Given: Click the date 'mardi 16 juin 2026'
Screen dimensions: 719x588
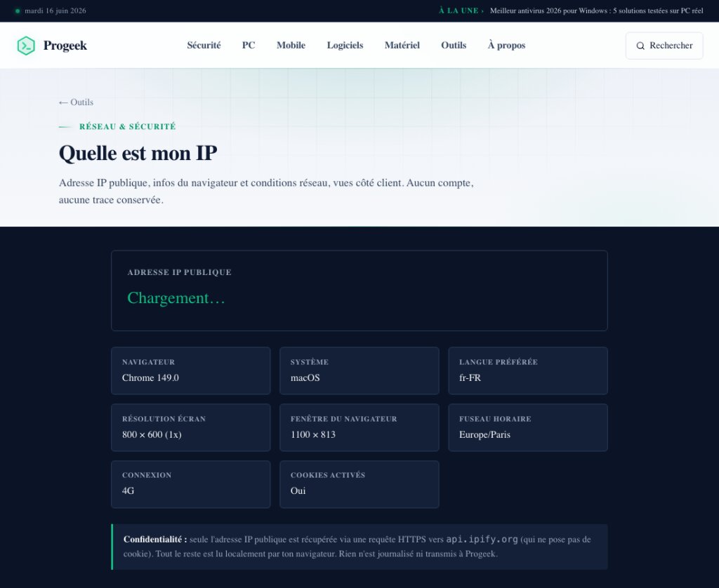Looking at the screenshot, I should pyautogui.click(x=55, y=11).
